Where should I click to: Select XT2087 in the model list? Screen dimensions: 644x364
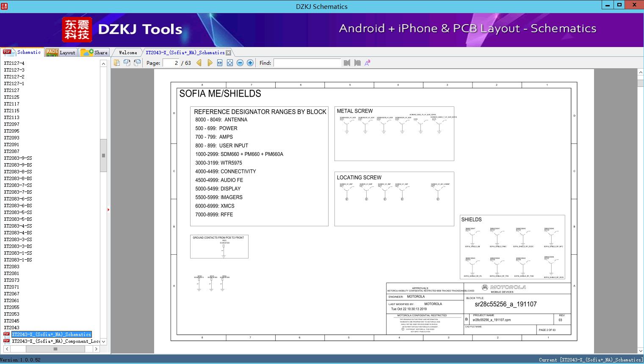pos(11,151)
